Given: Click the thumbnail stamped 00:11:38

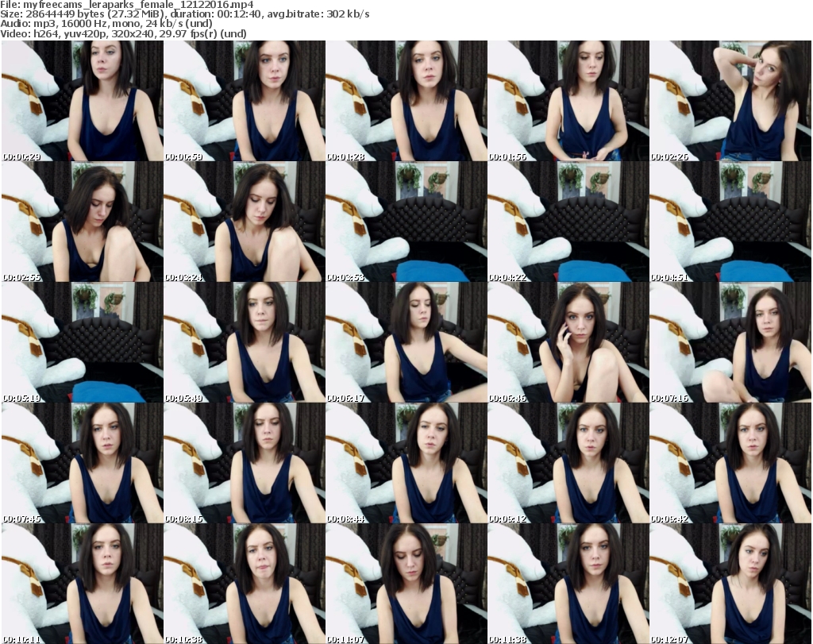Looking at the screenshot, I should [568, 584].
